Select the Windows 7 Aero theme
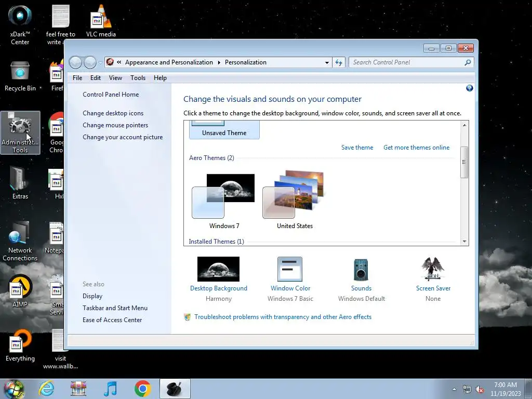The height and width of the screenshot is (399, 532). pyautogui.click(x=224, y=200)
